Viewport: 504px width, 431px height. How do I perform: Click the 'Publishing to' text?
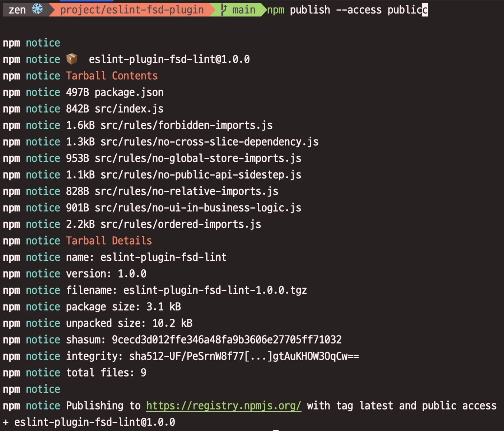click(103, 406)
